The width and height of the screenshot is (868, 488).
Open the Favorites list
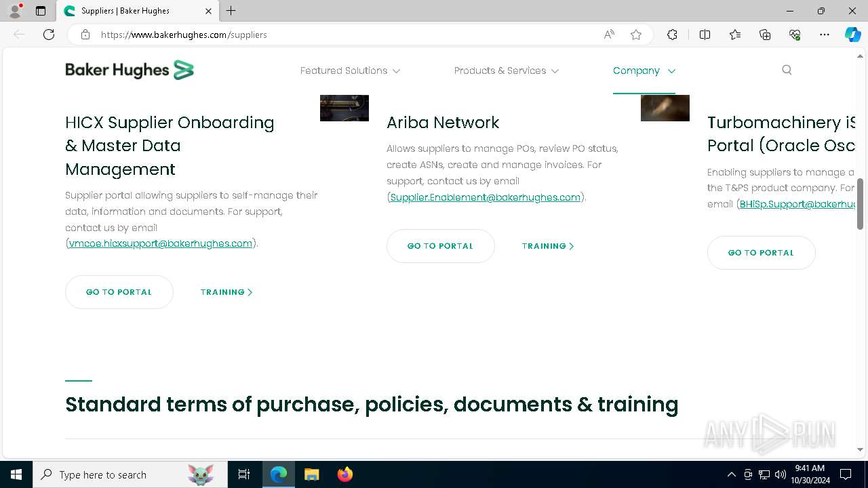(x=735, y=35)
